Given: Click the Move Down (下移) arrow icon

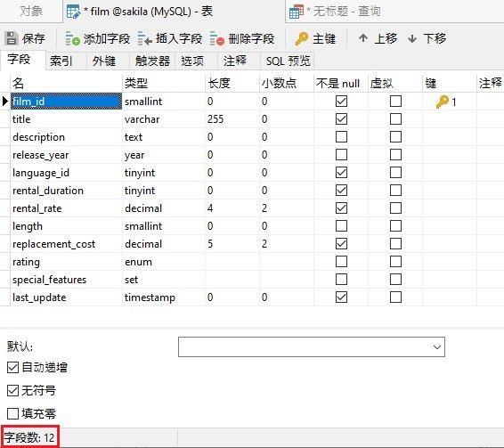Looking at the screenshot, I should (412, 39).
